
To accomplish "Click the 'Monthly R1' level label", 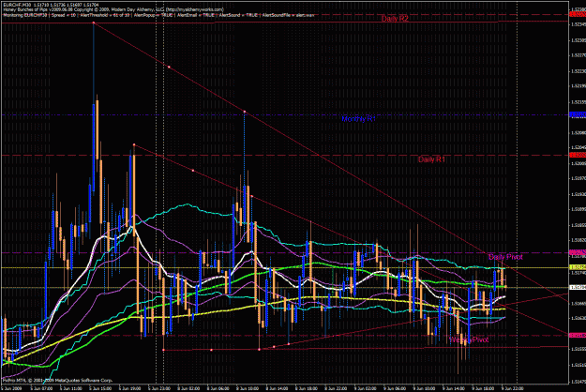I will click(358, 119).
